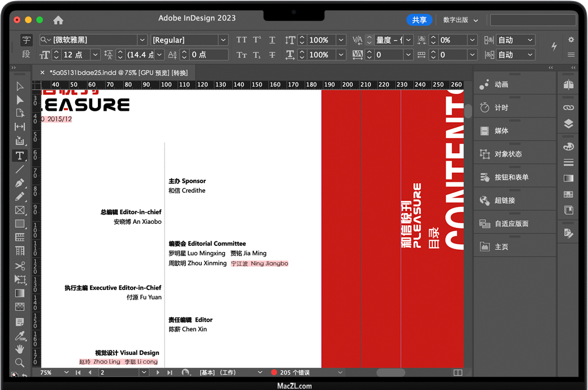Activate the Hand tool
588x390 pixels.
click(20, 349)
